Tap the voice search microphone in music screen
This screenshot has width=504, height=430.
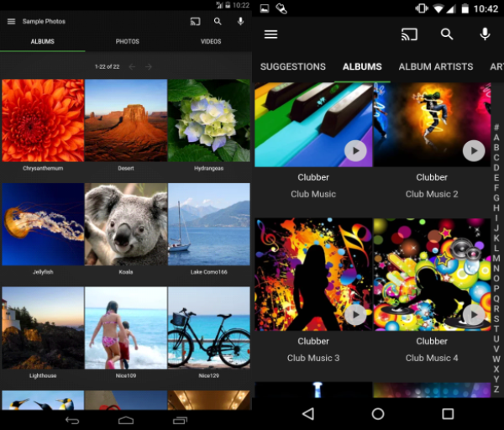(485, 34)
